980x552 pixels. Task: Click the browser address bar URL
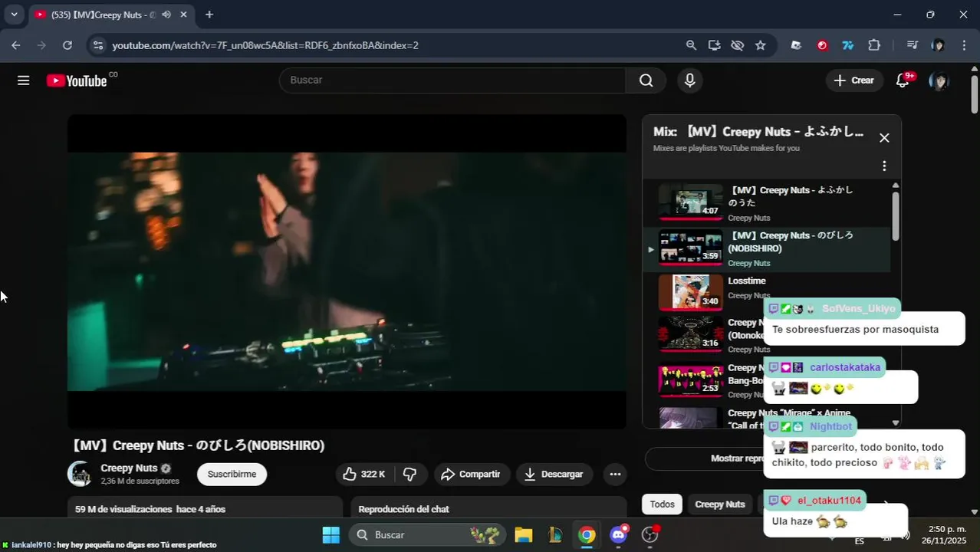pyautogui.click(x=265, y=45)
